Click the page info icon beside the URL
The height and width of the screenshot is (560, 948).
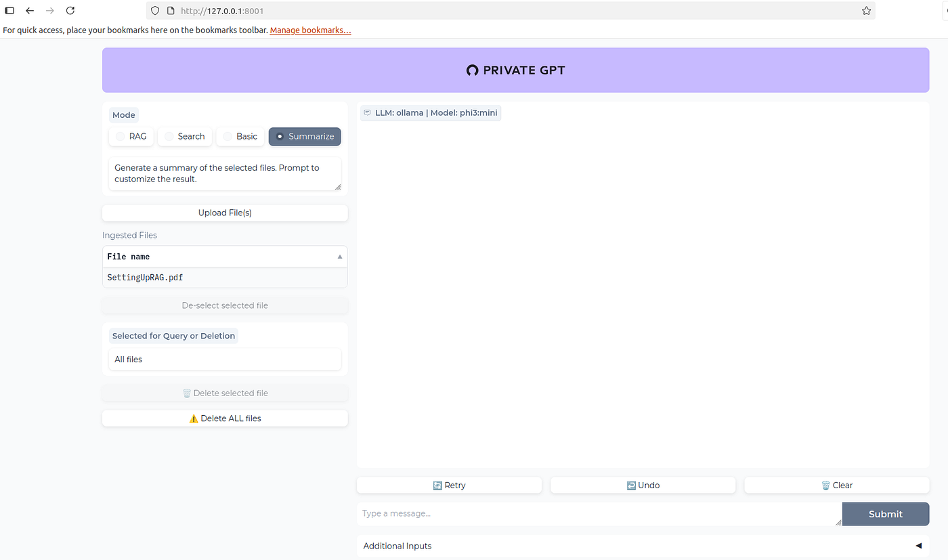click(x=170, y=11)
